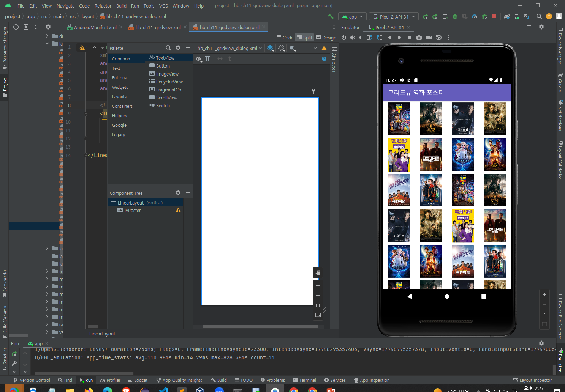
Task: Click the emulator power button icon
Action: 344,38
